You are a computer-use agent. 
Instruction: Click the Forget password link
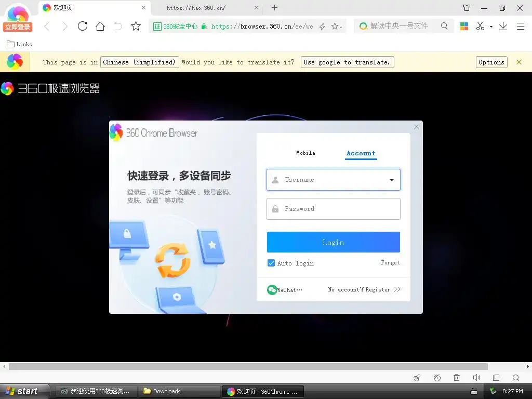(x=390, y=262)
